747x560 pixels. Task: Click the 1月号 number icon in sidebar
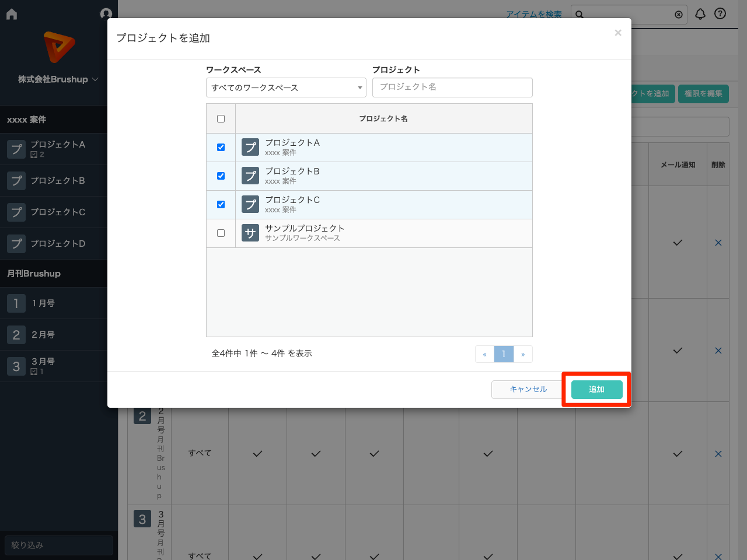pos(16,303)
